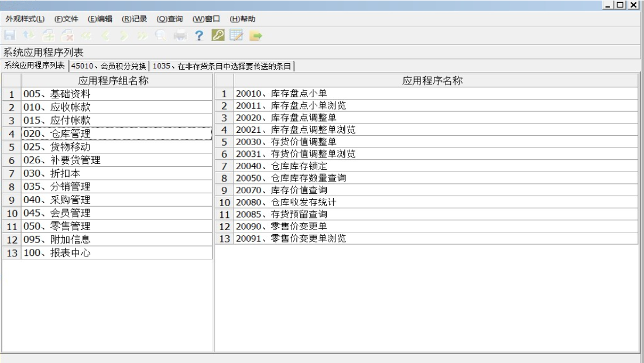This screenshot has height=363, width=644.
Task: Switch to 1035、在非存货条目中选择要传送的条目 tab
Action: (222, 66)
